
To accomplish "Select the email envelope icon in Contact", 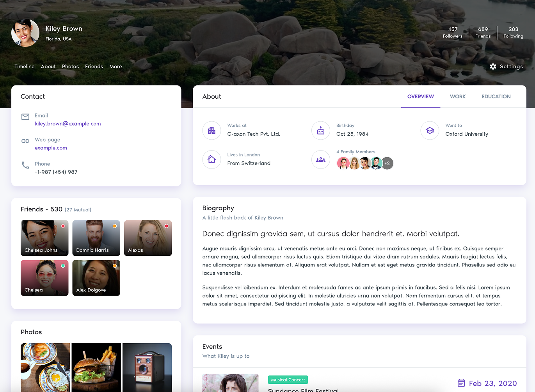I will click(25, 116).
